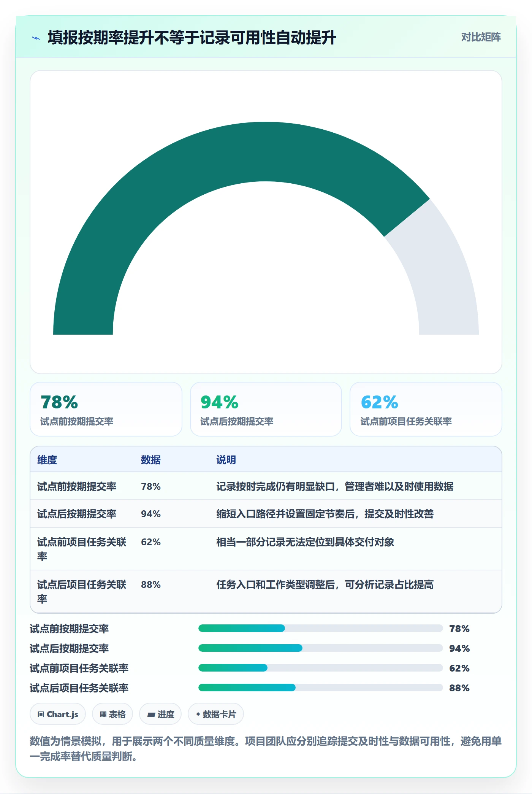Click the 维度 column header

pos(47,460)
